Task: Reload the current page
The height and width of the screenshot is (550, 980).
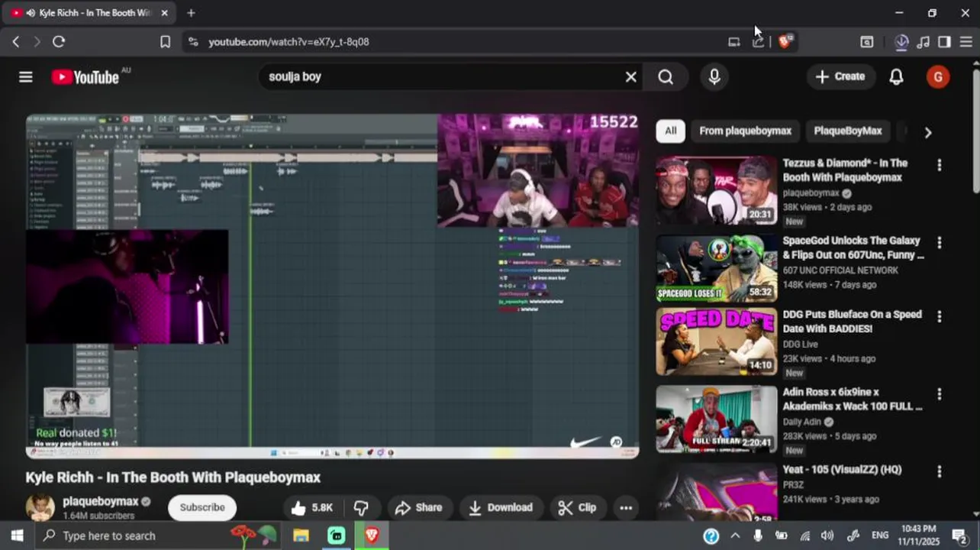Action: point(59,42)
